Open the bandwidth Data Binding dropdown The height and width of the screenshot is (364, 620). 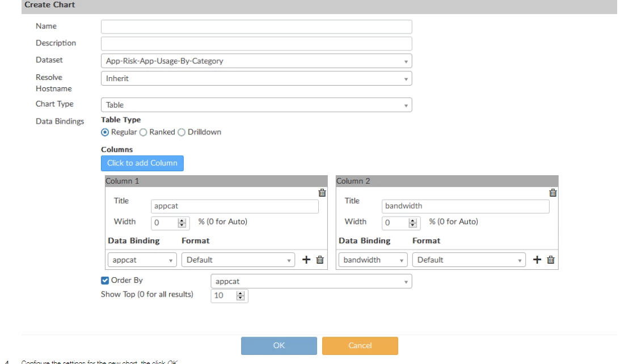[373, 260]
